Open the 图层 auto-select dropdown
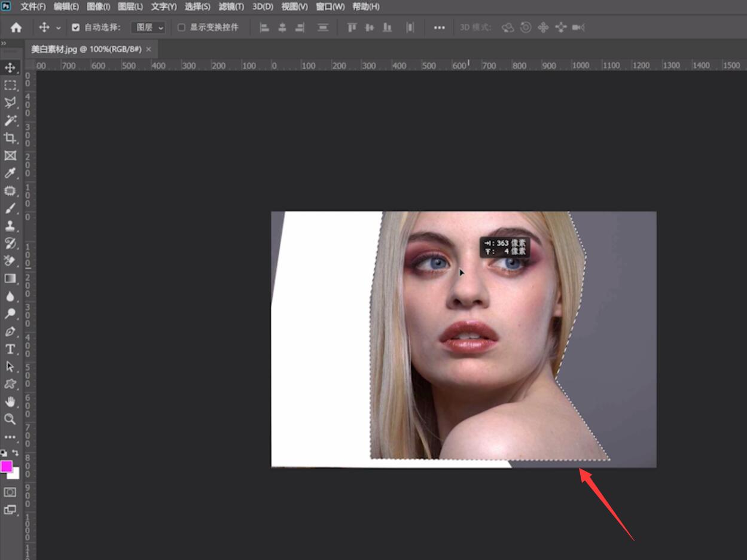747x560 pixels. coord(148,28)
